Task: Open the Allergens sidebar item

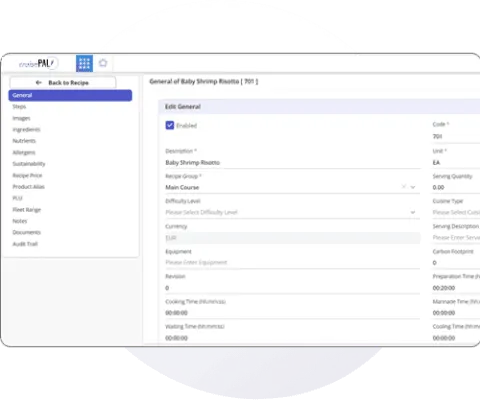Action: click(24, 152)
